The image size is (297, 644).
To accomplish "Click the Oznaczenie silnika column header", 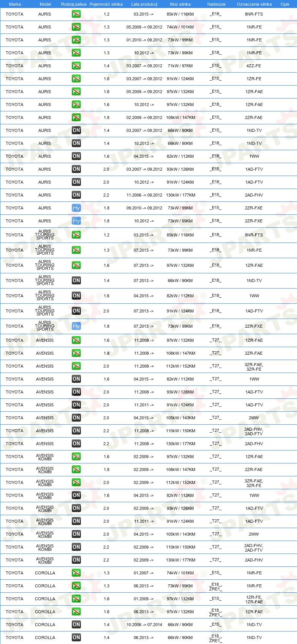I will click(x=254, y=4).
